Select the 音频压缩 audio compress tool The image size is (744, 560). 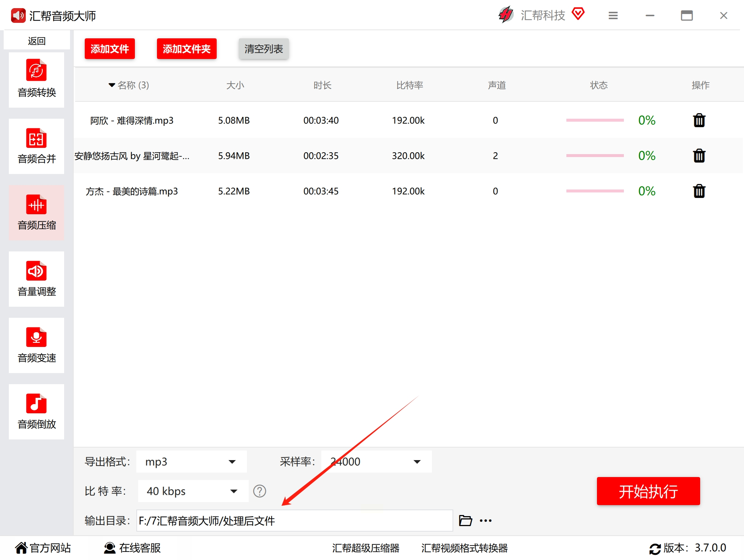click(x=36, y=212)
